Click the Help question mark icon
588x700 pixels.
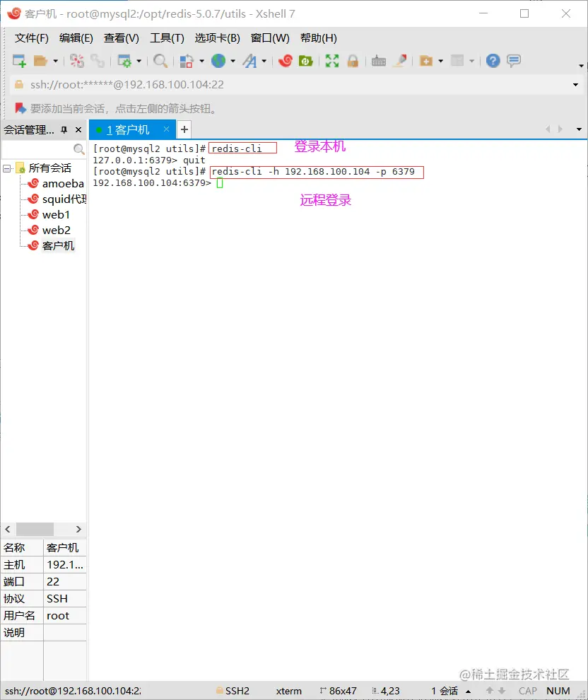(493, 61)
